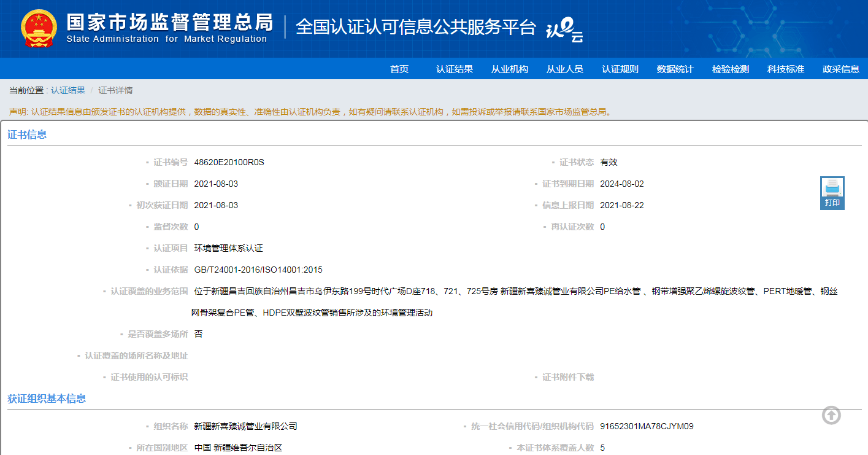Screen dimensions: 868x455
Task: Click the 证书使用的认可标识 label
Action: [149, 377]
